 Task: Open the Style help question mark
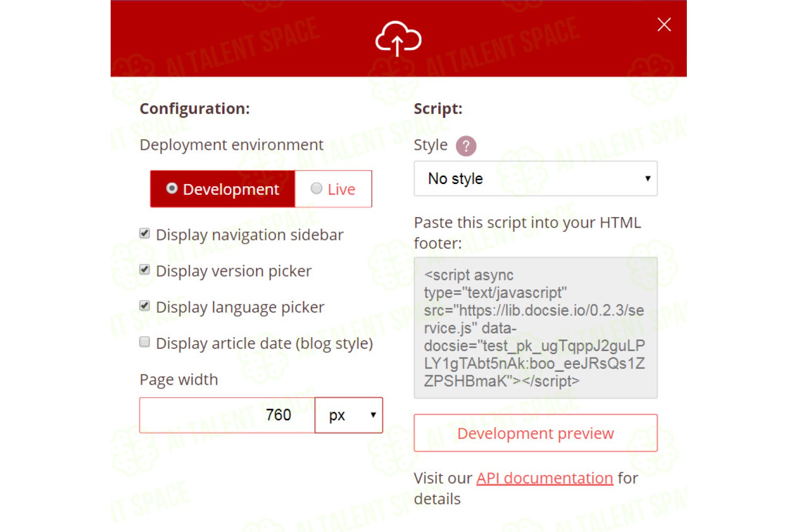coord(466,146)
